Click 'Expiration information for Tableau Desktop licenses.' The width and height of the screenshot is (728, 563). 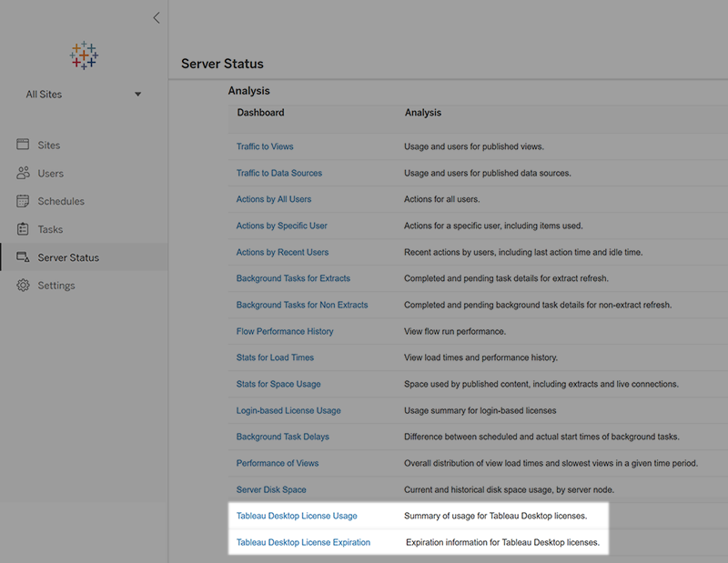[502, 542]
